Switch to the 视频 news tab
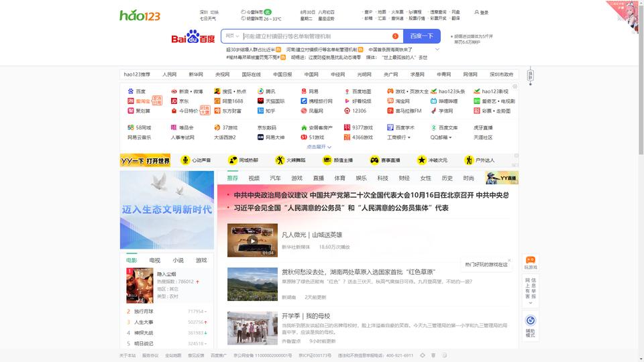Viewport: 644px width, 362px height. (x=254, y=178)
